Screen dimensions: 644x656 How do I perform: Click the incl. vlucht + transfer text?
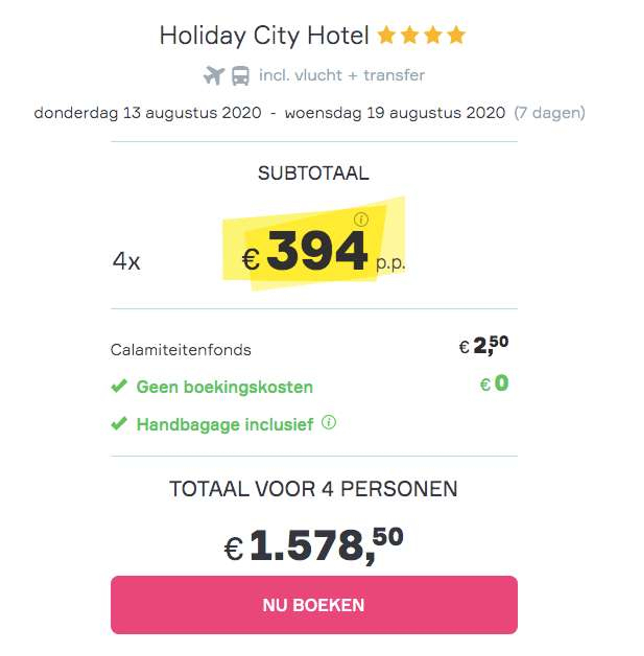(x=342, y=75)
